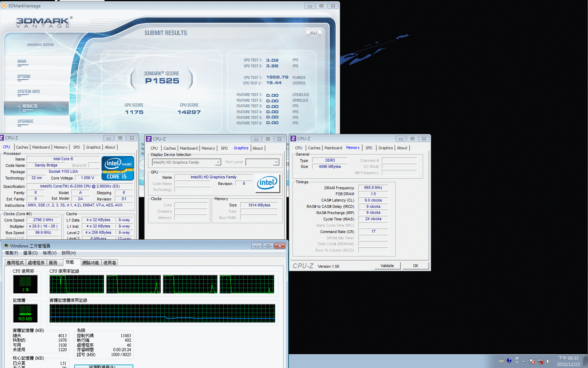
Task: Click the taskbar clock showing 06:33
Action: pyautogui.click(x=568, y=361)
